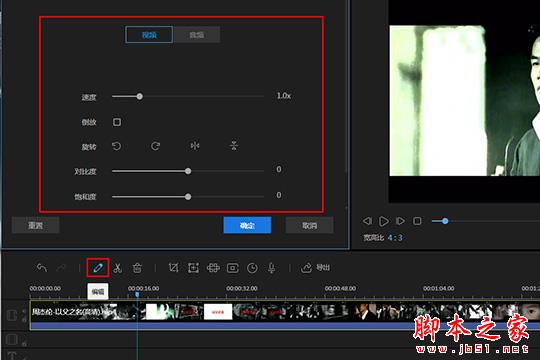The width and height of the screenshot is (540, 360).
Task: Flip the video horizontally
Action: click(x=195, y=146)
